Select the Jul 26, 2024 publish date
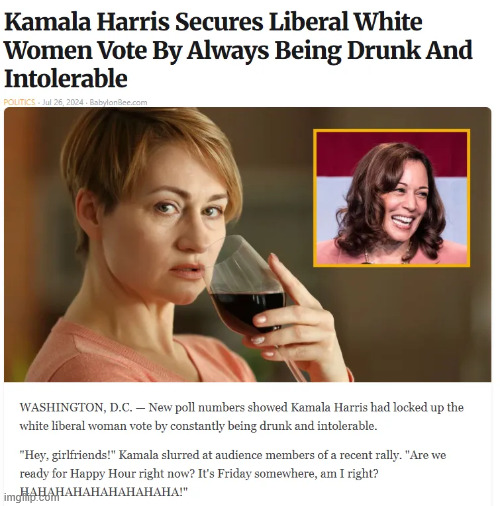The image size is (500, 506). click(62, 102)
